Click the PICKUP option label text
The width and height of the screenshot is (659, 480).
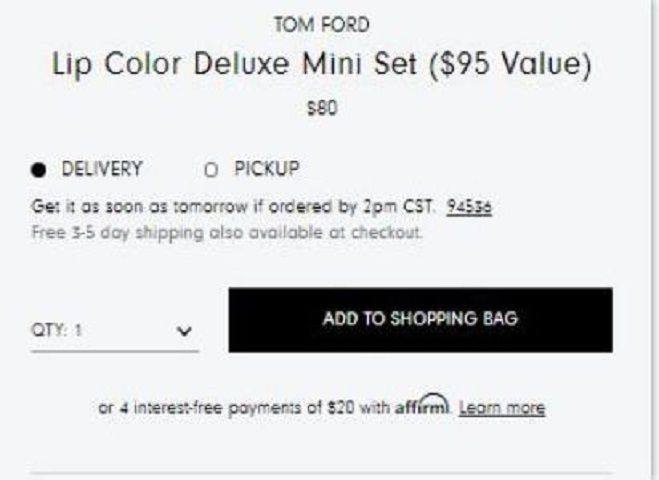(x=267, y=169)
